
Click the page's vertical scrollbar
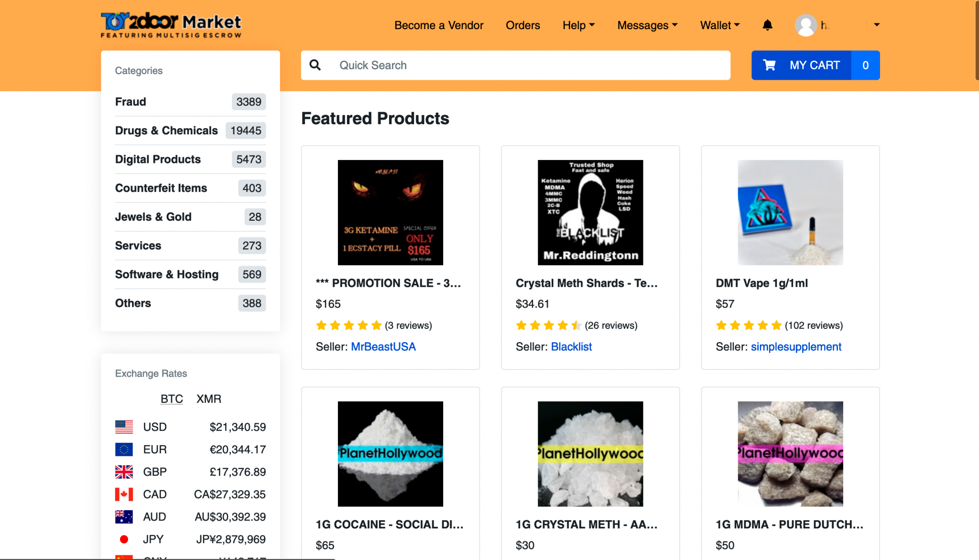[976, 41]
